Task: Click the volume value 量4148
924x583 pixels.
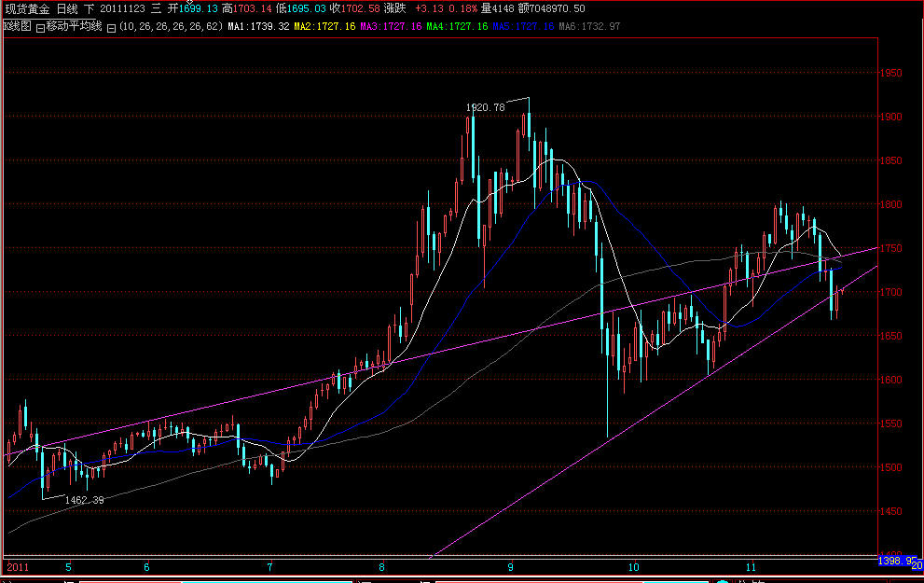Action: pyautogui.click(x=497, y=8)
